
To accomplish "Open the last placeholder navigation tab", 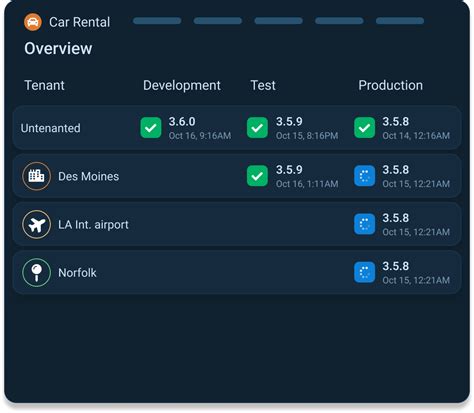I will [x=400, y=21].
